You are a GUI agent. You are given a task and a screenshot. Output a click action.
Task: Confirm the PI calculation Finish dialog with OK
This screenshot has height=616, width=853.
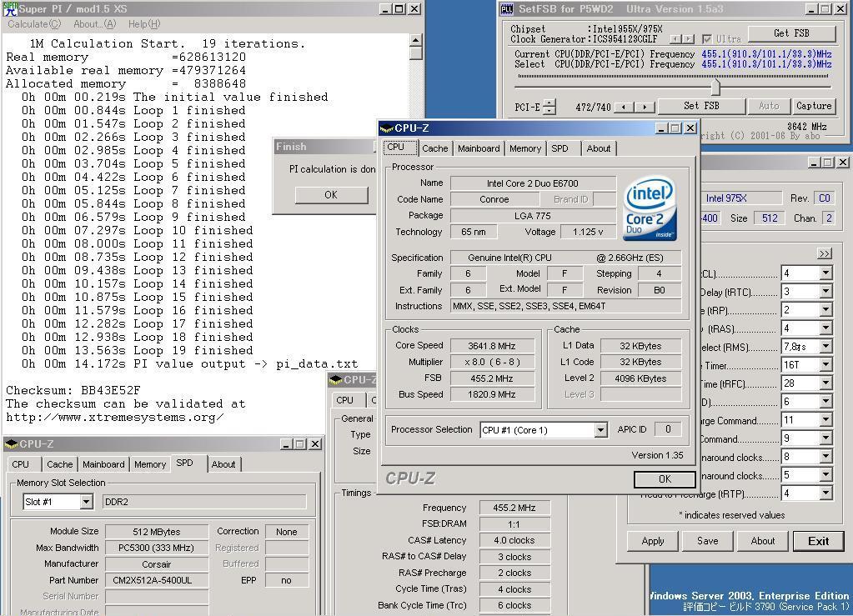331,195
